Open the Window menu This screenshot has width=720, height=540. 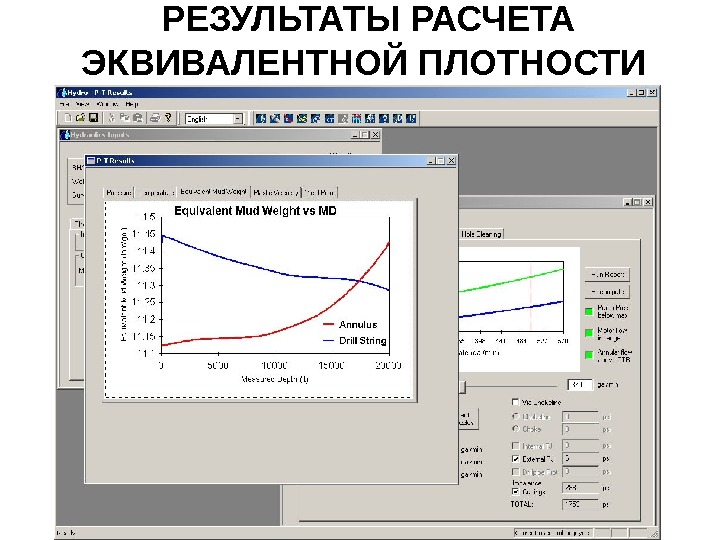point(108,104)
